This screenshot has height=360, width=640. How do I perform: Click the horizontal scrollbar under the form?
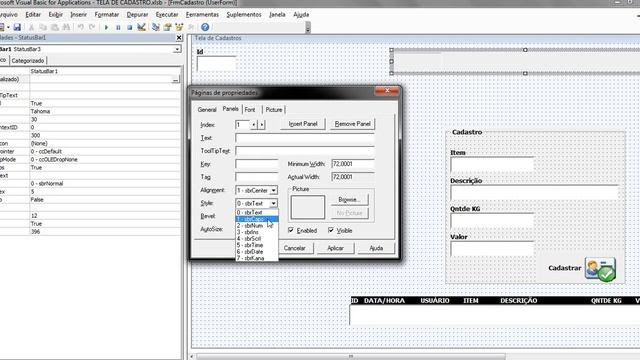[x=351, y=357]
